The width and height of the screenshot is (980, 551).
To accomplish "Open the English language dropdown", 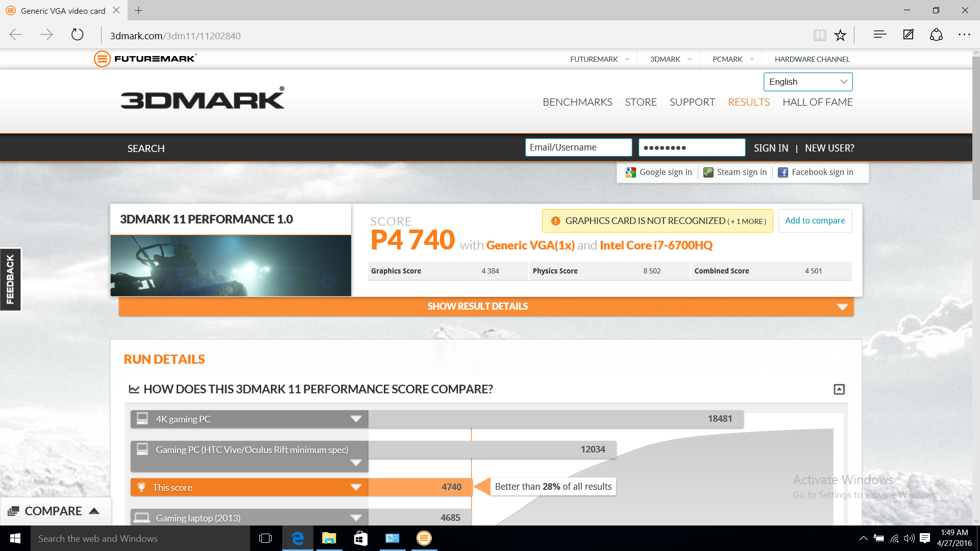I will tap(808, 82).
